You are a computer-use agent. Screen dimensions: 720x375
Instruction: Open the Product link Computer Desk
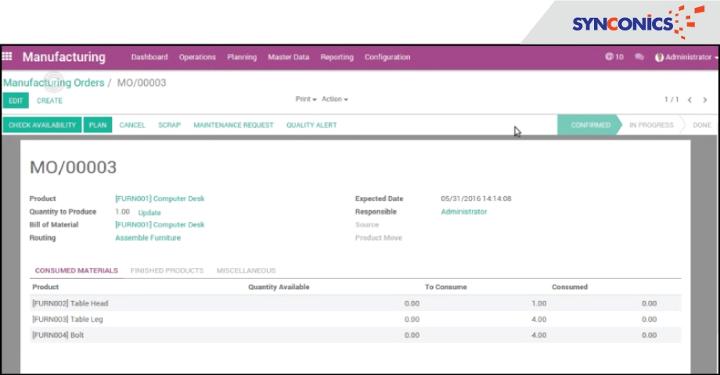click(160, 198)
